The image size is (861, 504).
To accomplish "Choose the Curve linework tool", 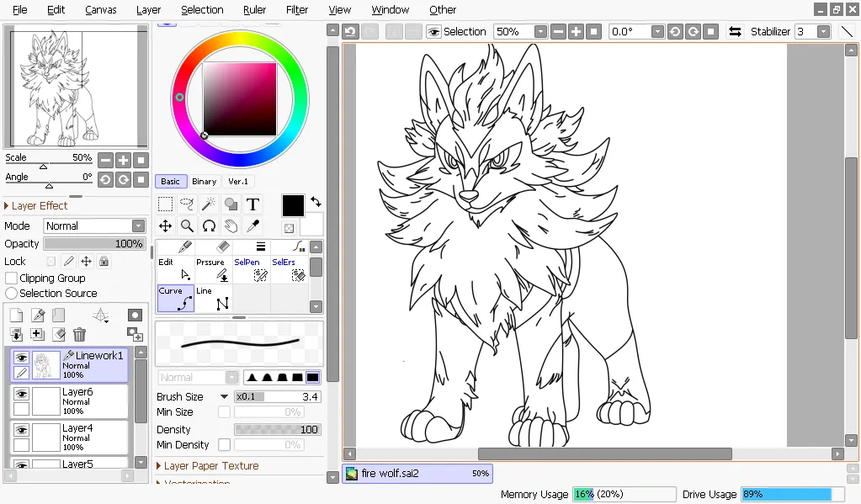I will tap(175, 298).
